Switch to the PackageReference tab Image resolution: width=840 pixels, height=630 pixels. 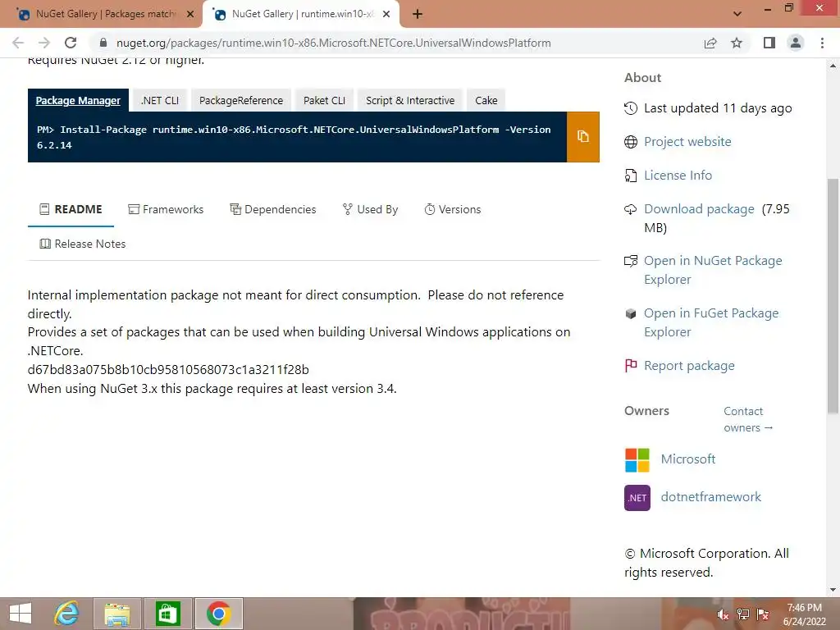pyautogui.click(x=241, y=100)
